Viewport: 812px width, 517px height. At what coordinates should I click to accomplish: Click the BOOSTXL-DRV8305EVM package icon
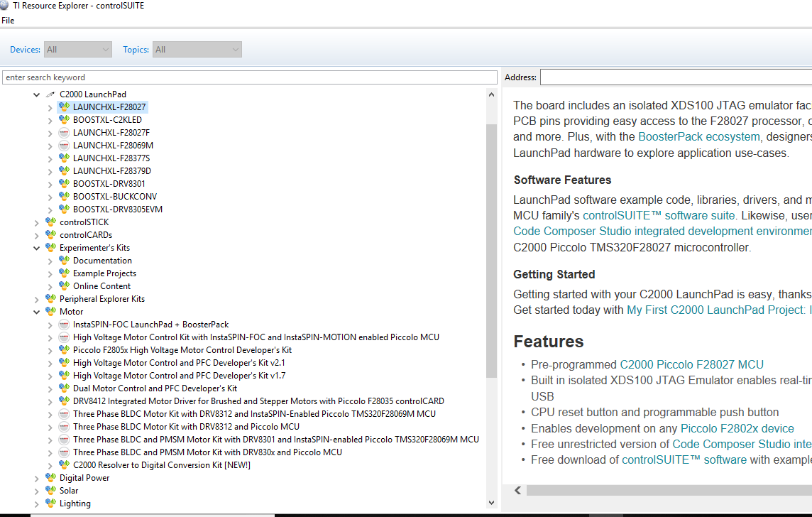(x=64, y=209)
